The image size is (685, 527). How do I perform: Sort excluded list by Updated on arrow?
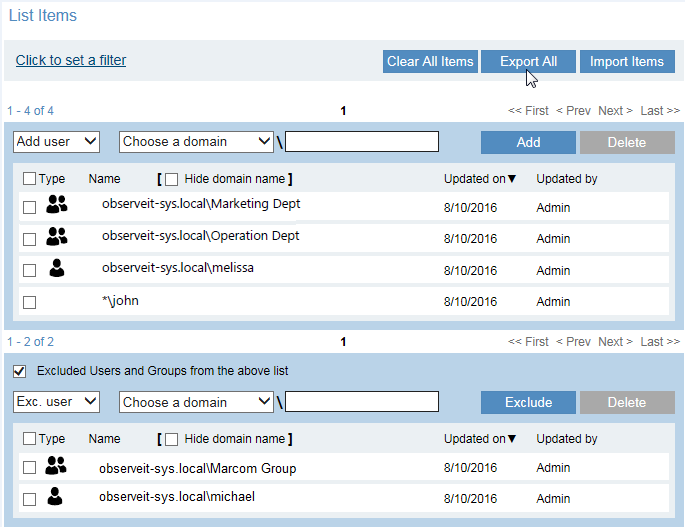click(512, 439)
